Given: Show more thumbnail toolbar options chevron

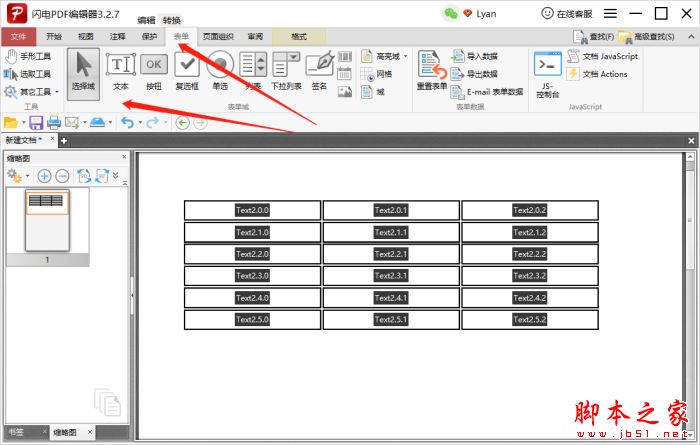Looking at the screenshot, I should (x=116, y=175).
